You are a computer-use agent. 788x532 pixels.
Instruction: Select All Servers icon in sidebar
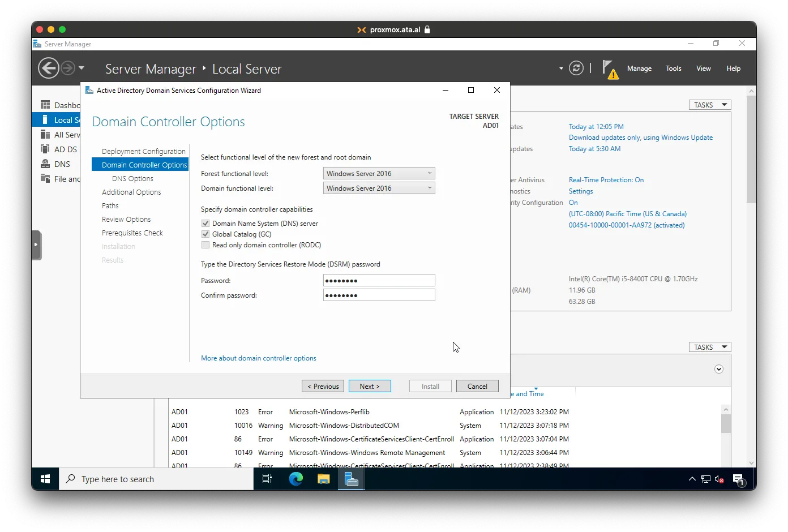45,135
